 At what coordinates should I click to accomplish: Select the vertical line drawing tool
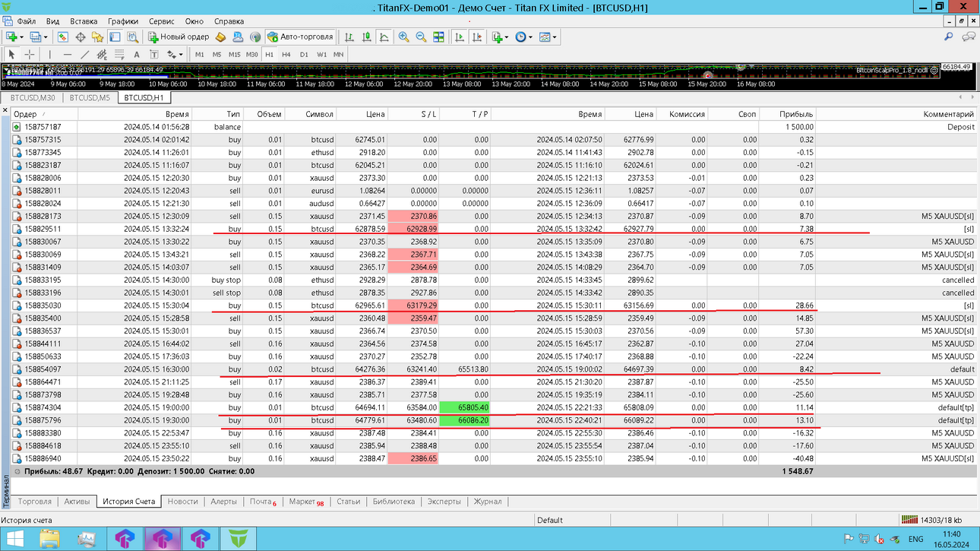[x=50, y=55]
